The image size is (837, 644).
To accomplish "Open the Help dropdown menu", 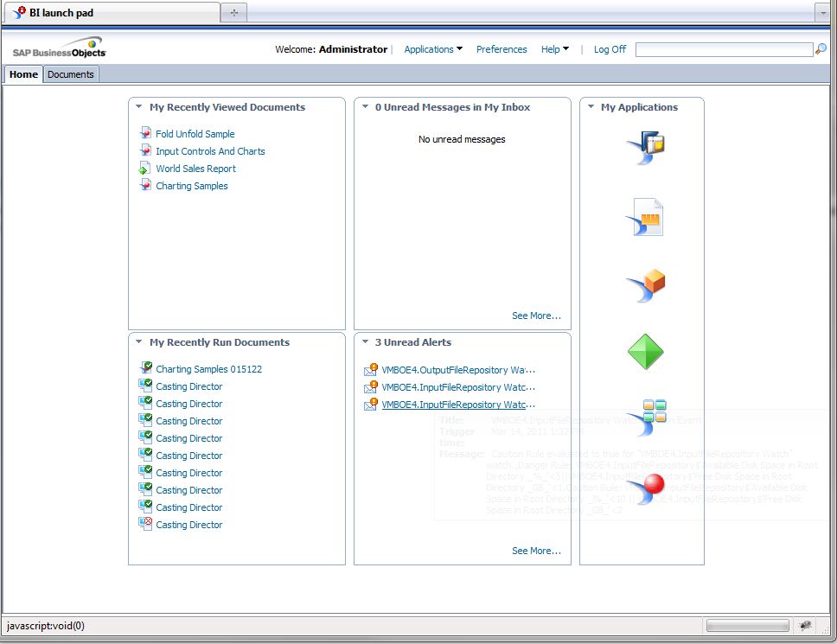I will (554, 49).
